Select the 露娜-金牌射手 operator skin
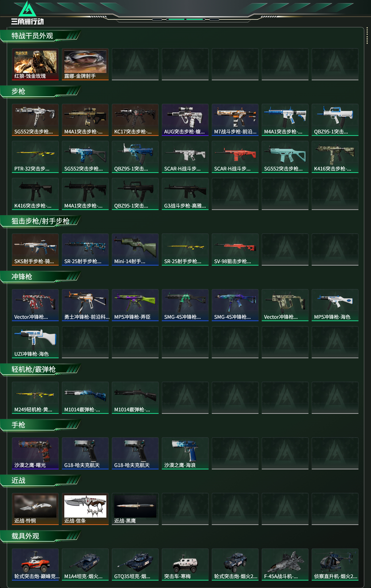This screenshot has height=588, width=371. pos(85,64)
